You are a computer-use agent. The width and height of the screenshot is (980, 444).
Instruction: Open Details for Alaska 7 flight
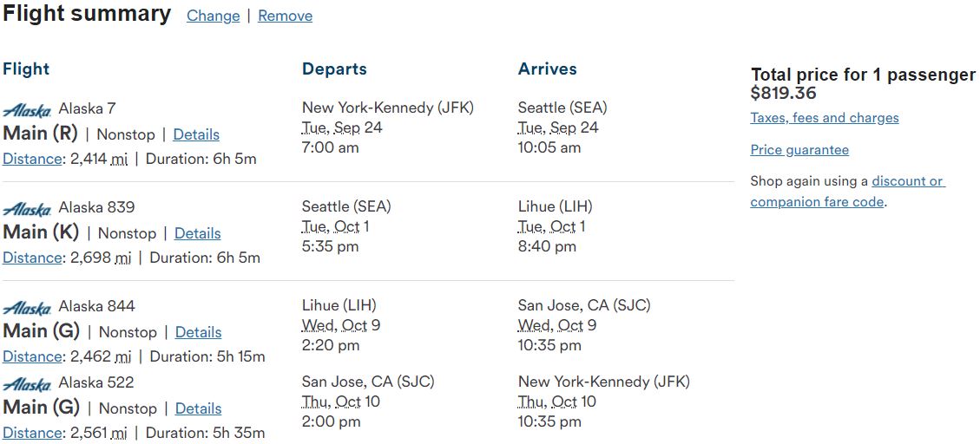click(x=196, y=134)
